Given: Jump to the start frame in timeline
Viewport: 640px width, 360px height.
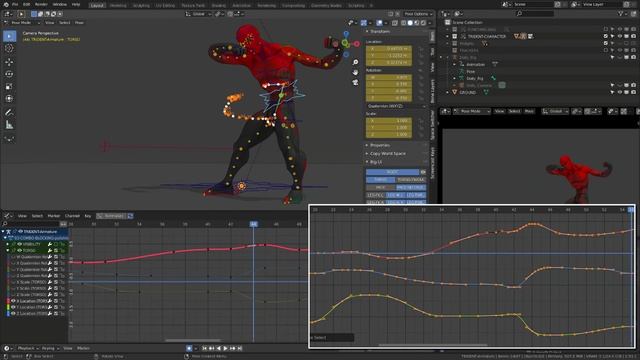Looking at the screenshot, I should click(204, 349).
